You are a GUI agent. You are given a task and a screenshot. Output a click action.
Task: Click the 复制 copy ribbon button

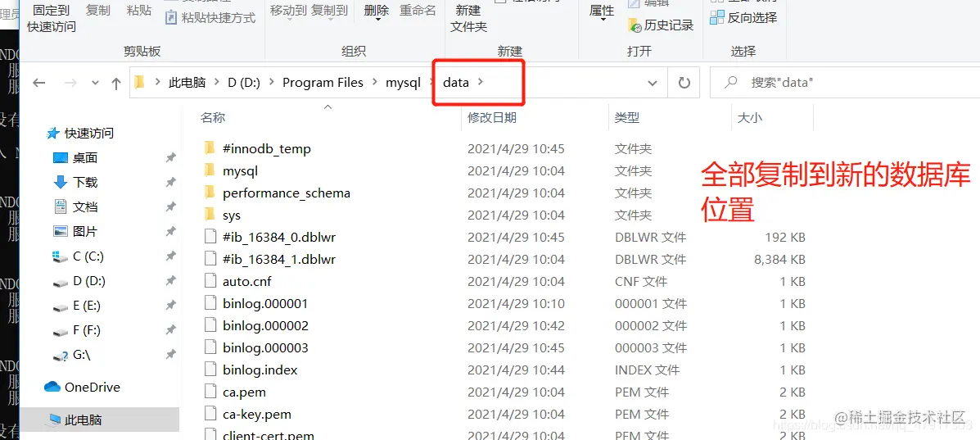98,11
